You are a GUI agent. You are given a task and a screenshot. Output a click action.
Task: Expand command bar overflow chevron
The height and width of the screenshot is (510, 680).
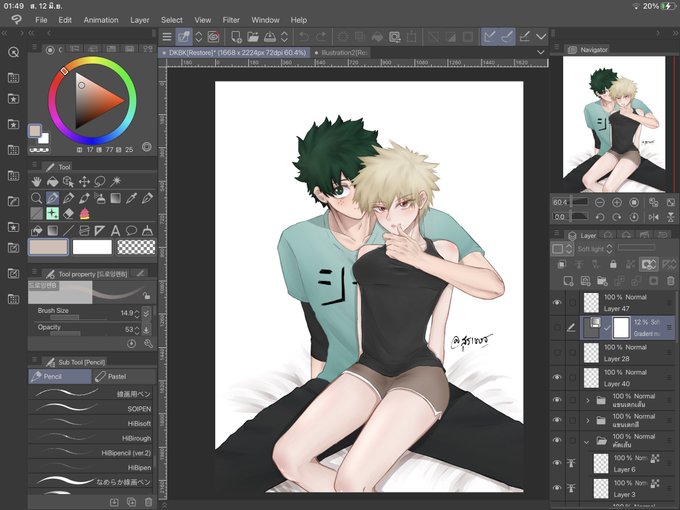(x=541, y=37)
